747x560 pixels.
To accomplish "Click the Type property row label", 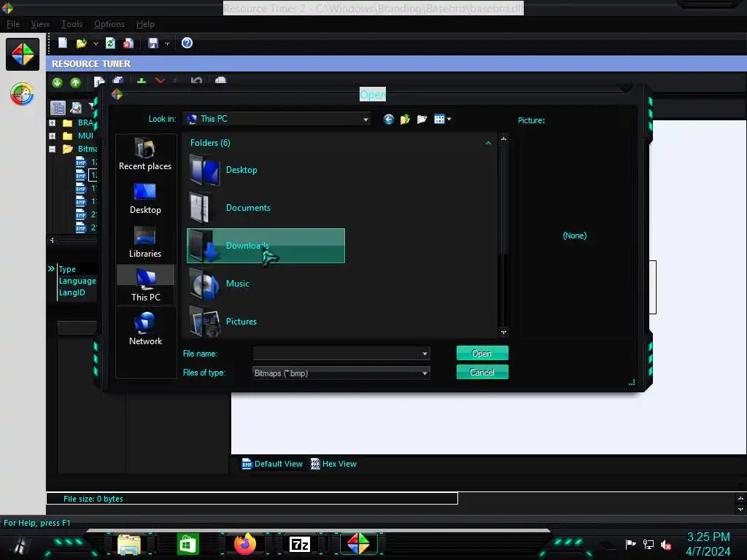I will click(x=67, y=269).
